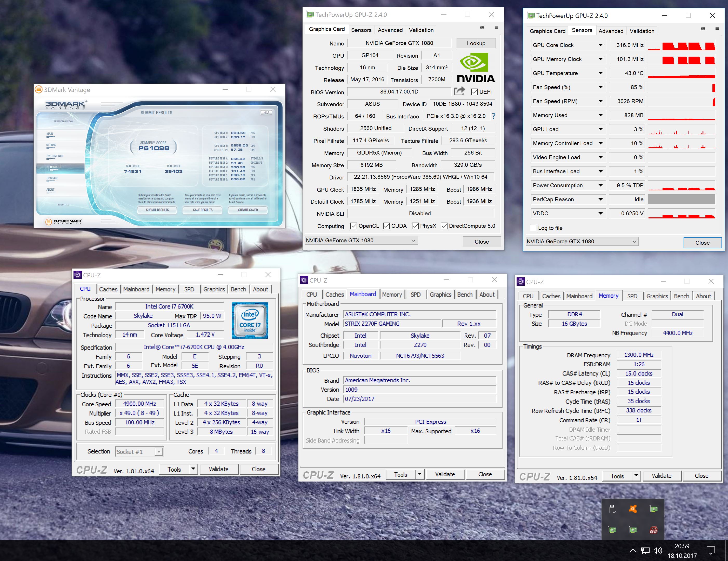Click the GPU-Z title bar icon of the Sensors window

(531, 15)
